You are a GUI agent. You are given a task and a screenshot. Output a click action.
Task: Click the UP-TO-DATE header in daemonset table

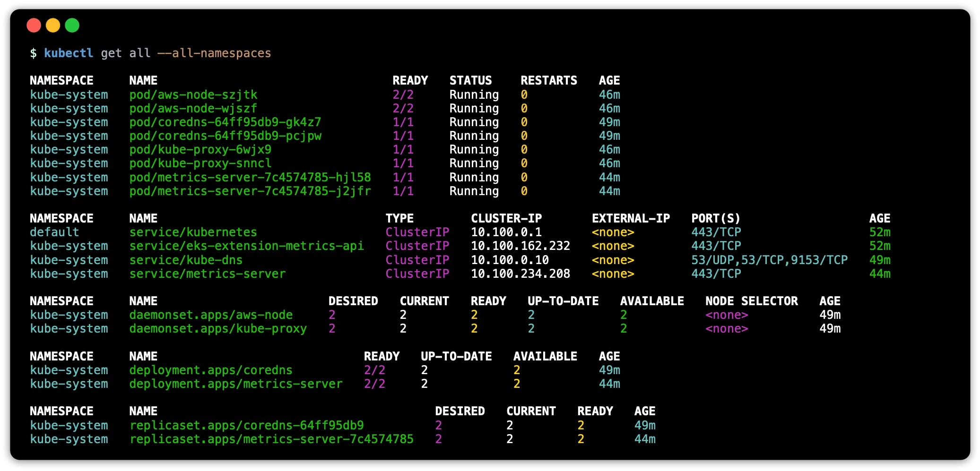coord(563,301)
